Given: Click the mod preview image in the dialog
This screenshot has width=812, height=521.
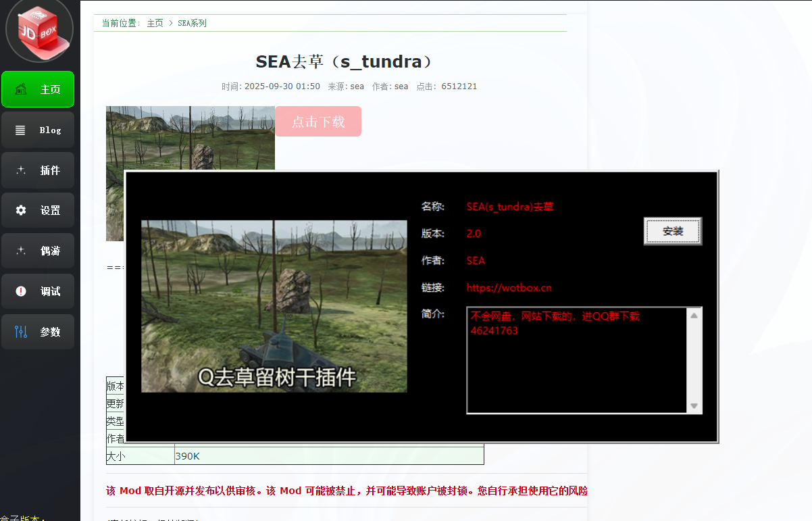Looking at the screenshot, I should click(x=274, y=306).
